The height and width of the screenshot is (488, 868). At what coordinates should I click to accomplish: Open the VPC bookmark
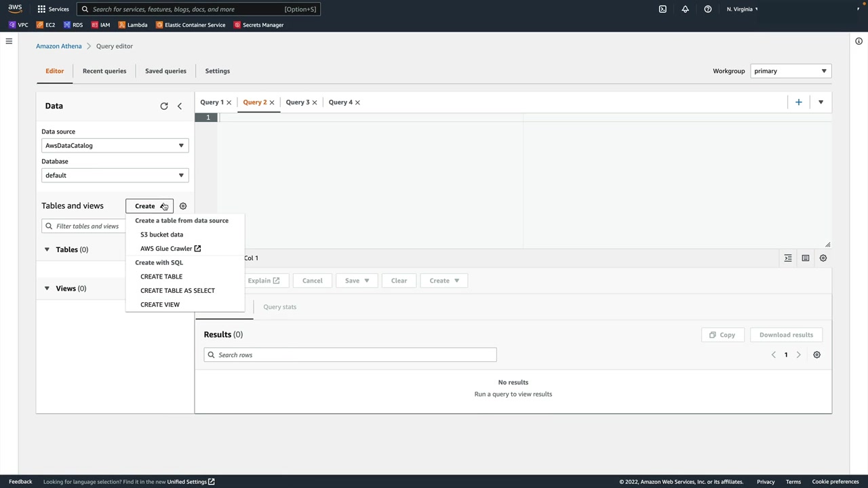[x=18, y=25]
